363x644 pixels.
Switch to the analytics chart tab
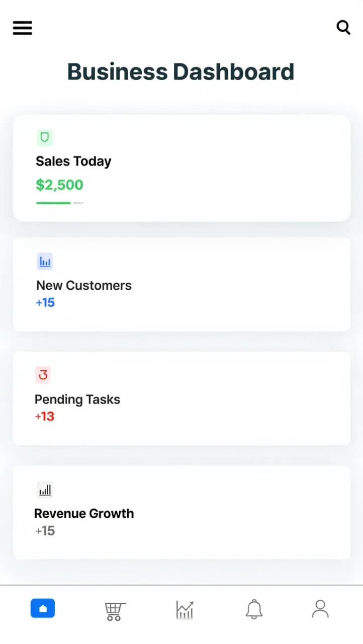pos(185,610)
